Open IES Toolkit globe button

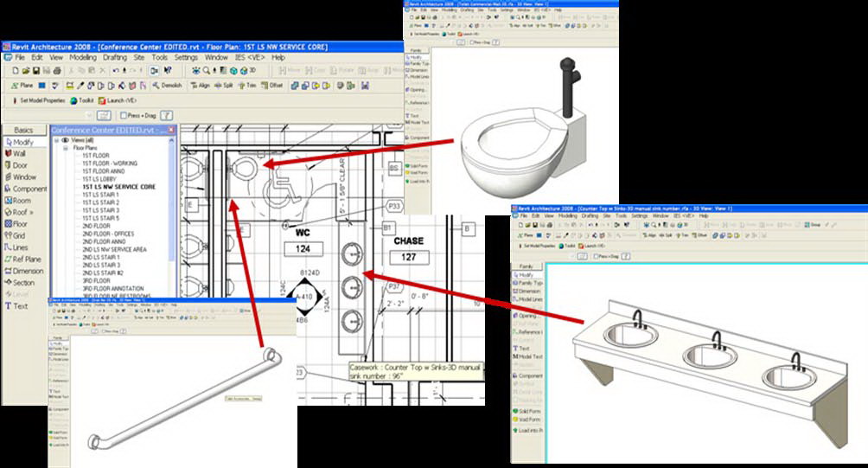(x=82, y=101)
